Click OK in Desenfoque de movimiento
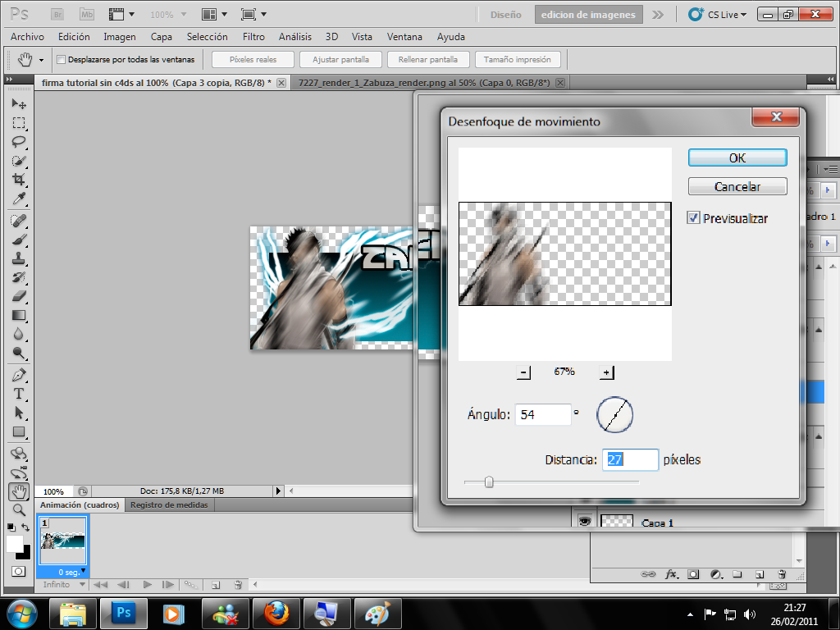This screenshot has width=840, height=630. point(737,157)
